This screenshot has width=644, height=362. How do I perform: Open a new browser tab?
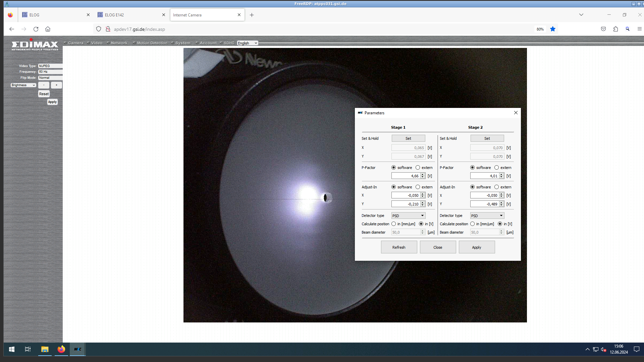pyautogui.click(x=252, y=15)
